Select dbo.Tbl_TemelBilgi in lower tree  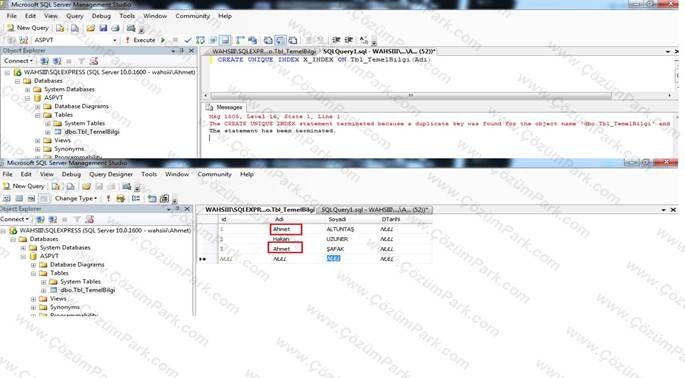click(x=87, y=290)
